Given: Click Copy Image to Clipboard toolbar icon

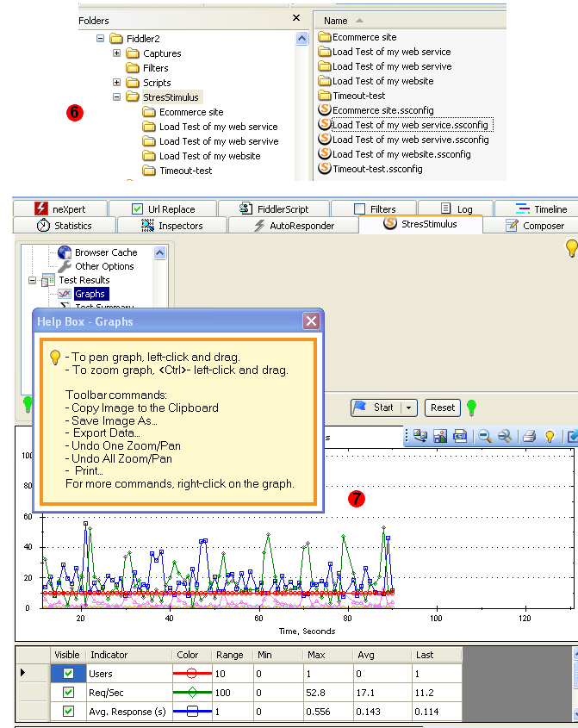Looking at the screenshot, I should coord(420,436).
